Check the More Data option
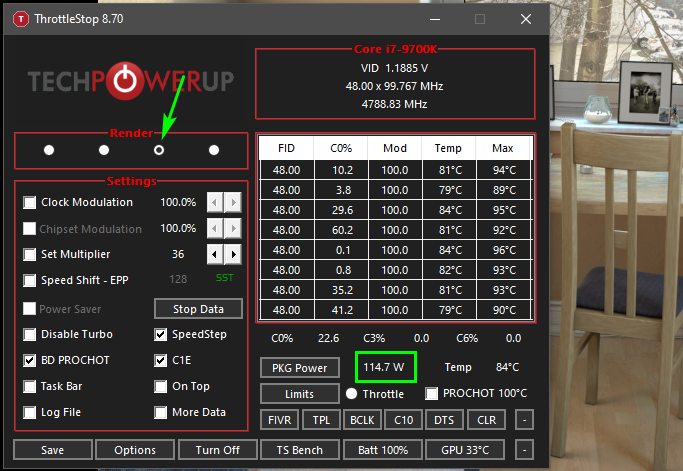This screenshot has width=683, height=471. click(161, 412)
